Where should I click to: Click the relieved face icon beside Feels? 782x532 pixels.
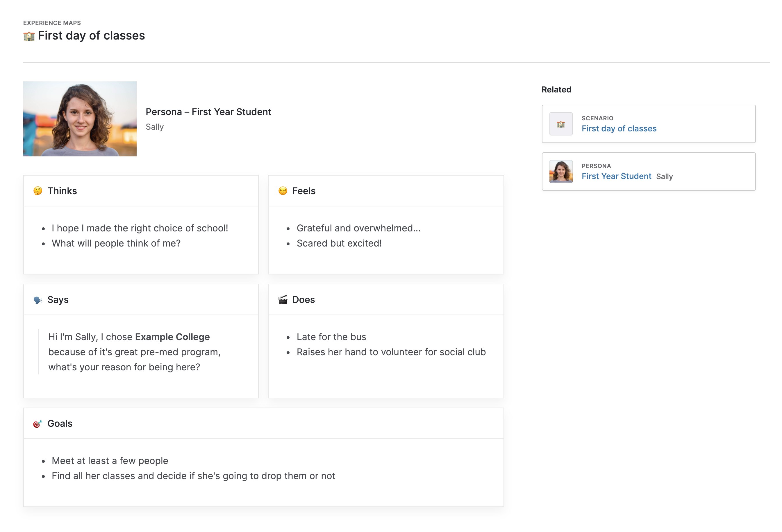[x=283, y=191]
